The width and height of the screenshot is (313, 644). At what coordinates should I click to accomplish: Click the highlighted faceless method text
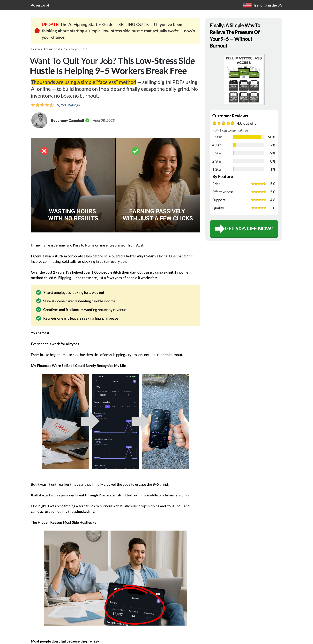(x=83, y=82)
